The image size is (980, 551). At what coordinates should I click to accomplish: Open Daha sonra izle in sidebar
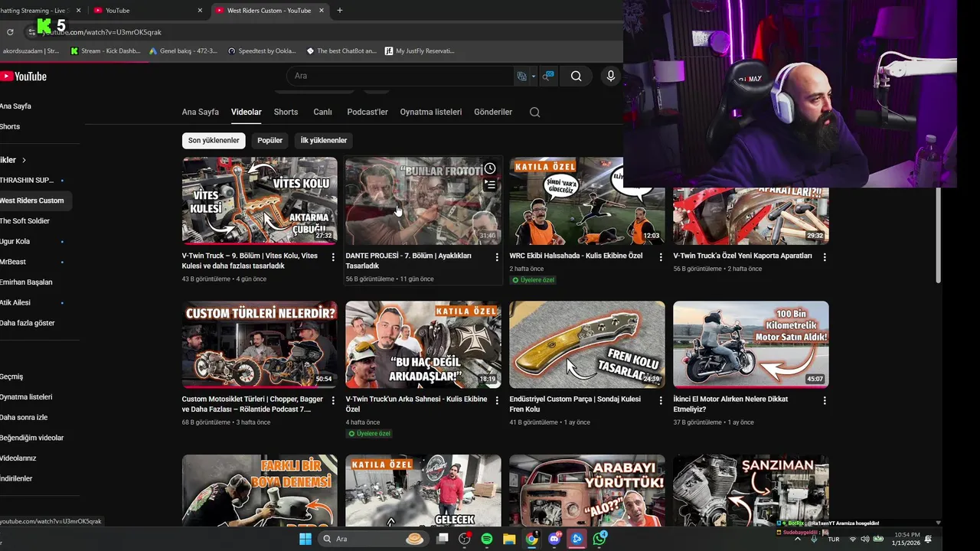point(24,417)
